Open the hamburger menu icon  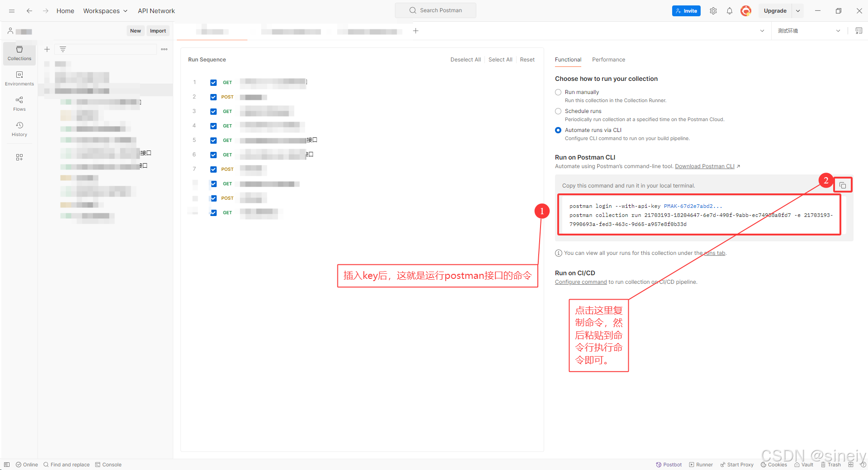point(12,11)
